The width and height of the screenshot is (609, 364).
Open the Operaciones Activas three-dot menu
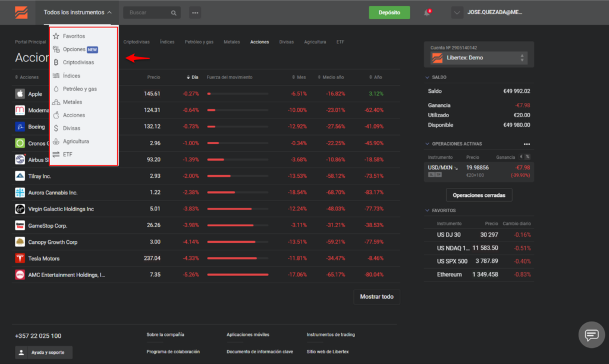tap(527, 144)
